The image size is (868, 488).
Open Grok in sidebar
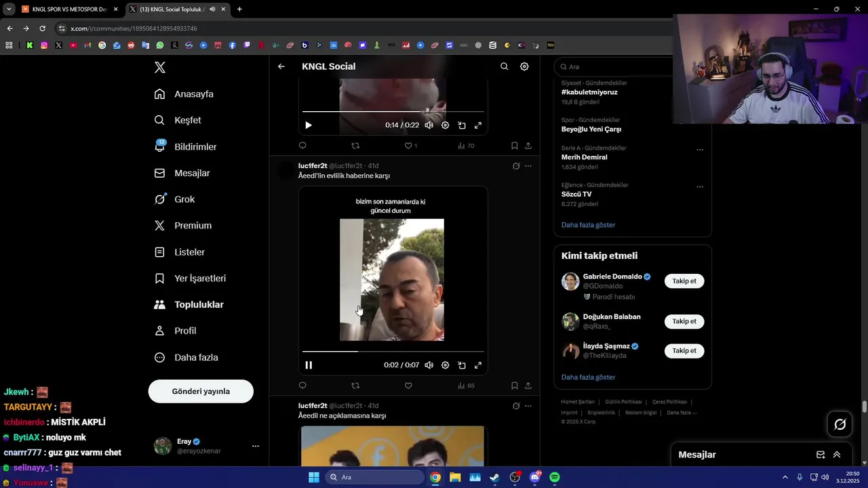click(x=174, y=199)
